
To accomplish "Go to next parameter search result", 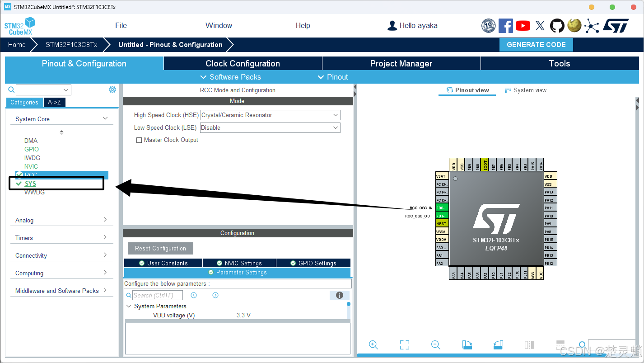I will [x=215, y=295].
